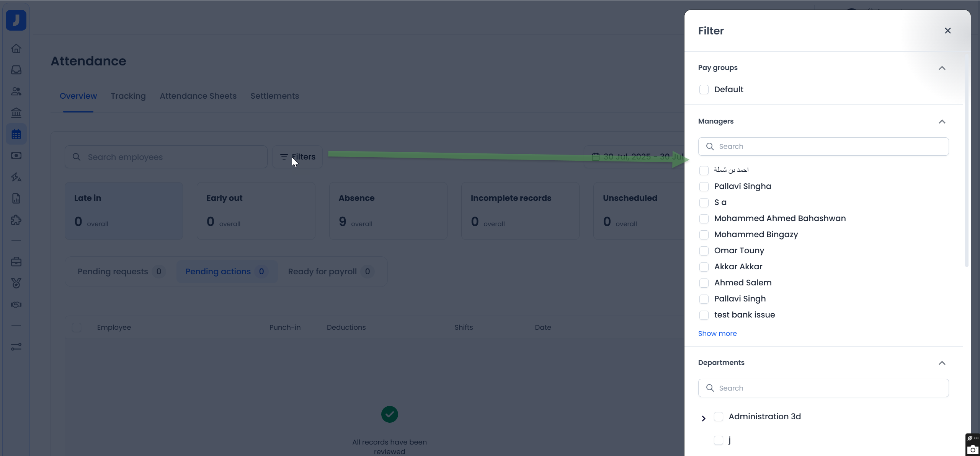
Task: Select the attendance calendar sidebar icon
Action: coord(16,134)
